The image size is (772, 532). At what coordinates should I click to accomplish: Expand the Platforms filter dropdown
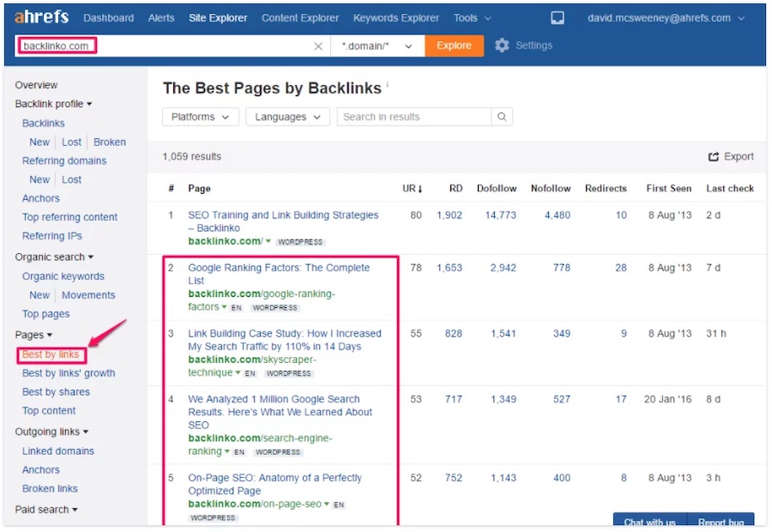coord(201,117)
